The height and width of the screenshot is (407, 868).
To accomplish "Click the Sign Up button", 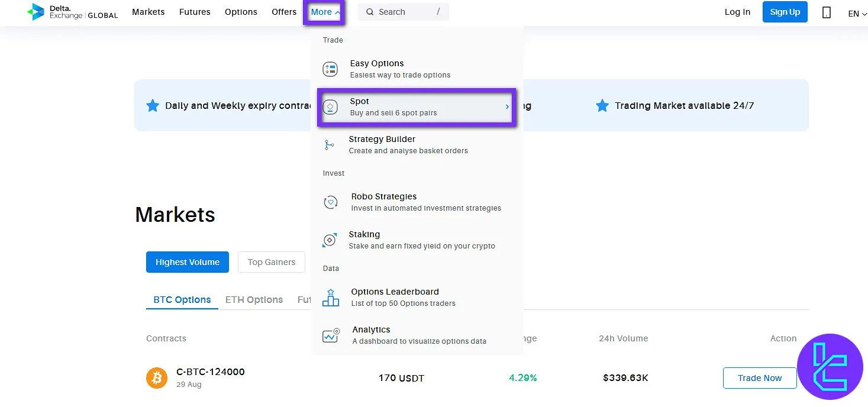I will pyautogui.click(x=785, y=12).
